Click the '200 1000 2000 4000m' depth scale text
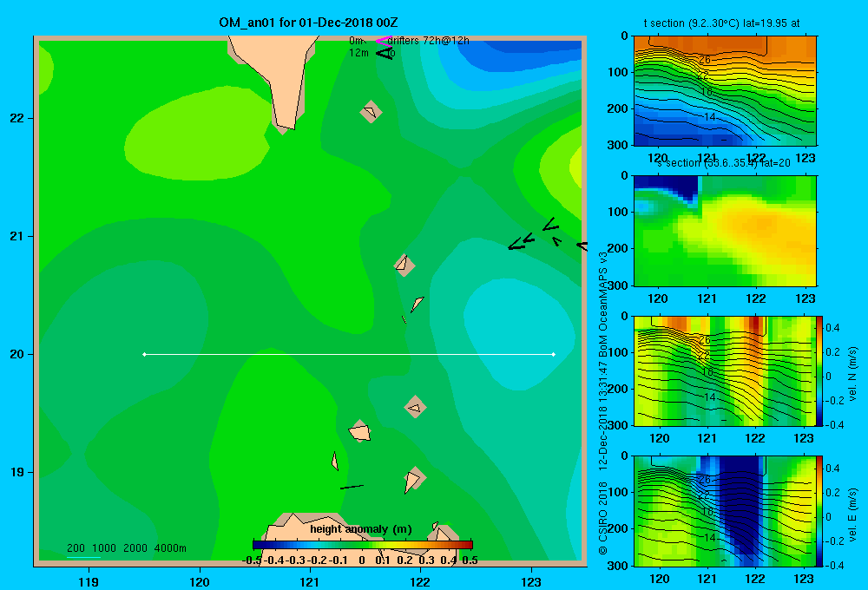 [126, 548]
